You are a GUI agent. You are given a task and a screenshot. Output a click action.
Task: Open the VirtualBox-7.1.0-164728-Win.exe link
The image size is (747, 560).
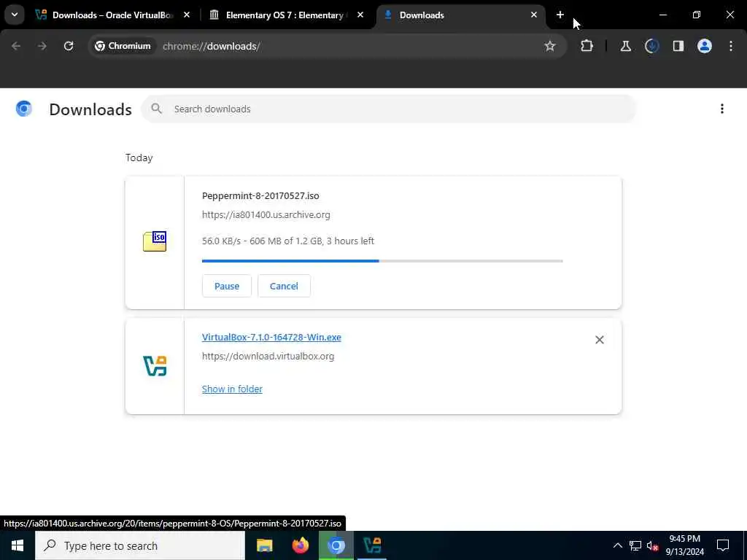[271, 337]
